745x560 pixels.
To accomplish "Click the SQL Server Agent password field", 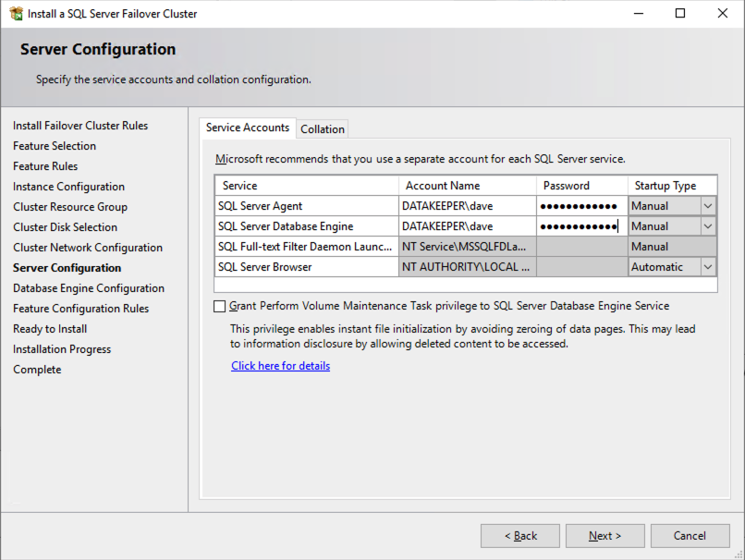I will 580,206.
